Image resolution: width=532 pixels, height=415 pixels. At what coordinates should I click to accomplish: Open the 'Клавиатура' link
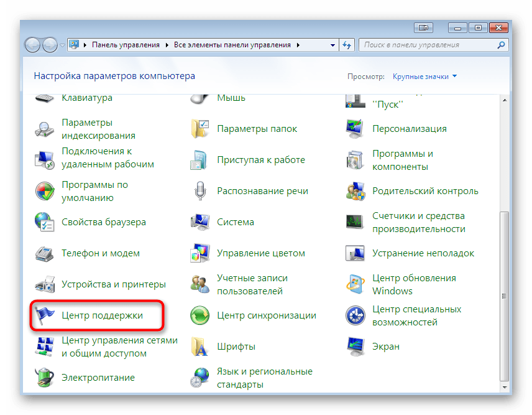(87, 98)
